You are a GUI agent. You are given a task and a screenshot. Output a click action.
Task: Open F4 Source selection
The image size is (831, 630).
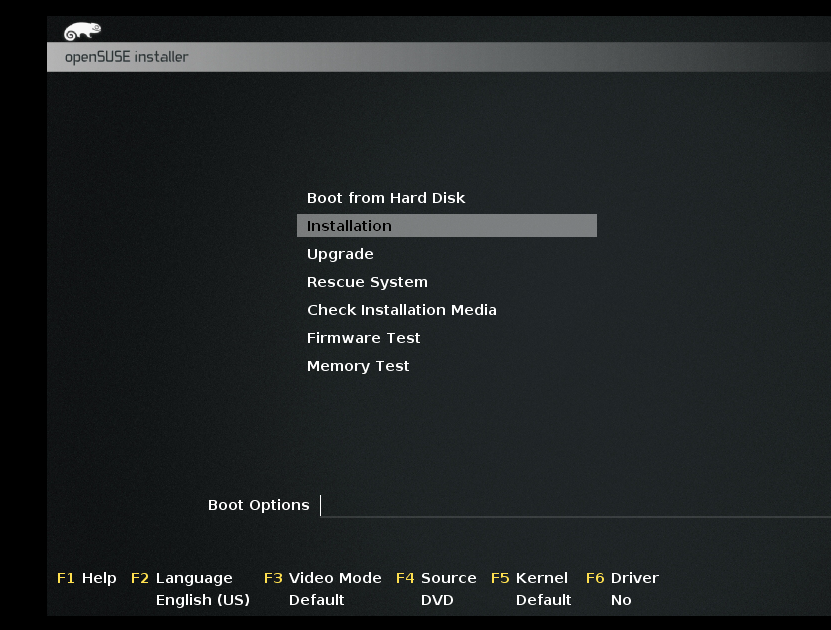coord(436,578)
